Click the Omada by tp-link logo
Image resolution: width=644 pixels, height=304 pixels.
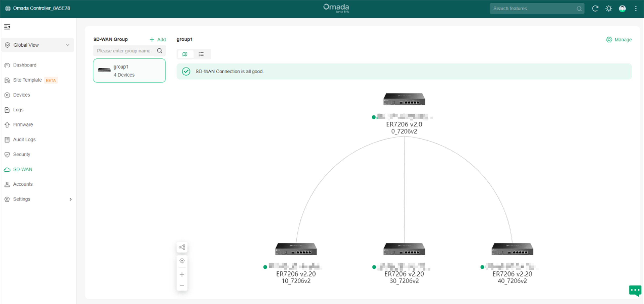336,8
